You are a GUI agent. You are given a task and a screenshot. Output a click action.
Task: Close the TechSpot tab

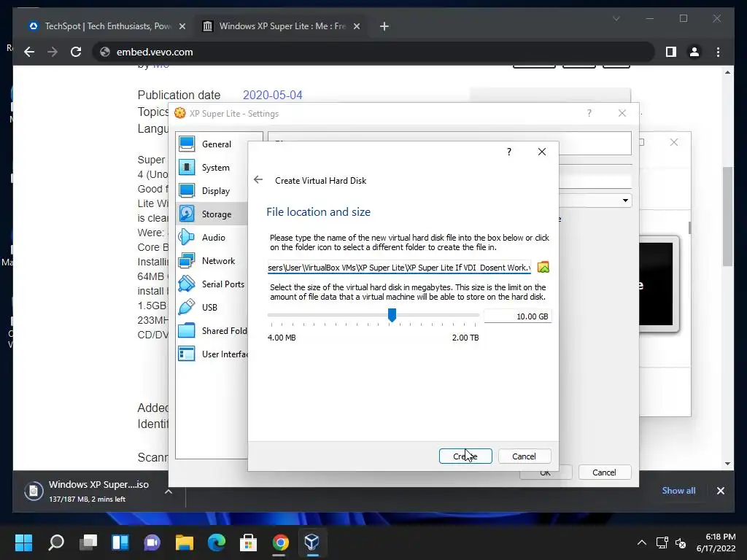[x=182, y=26]
